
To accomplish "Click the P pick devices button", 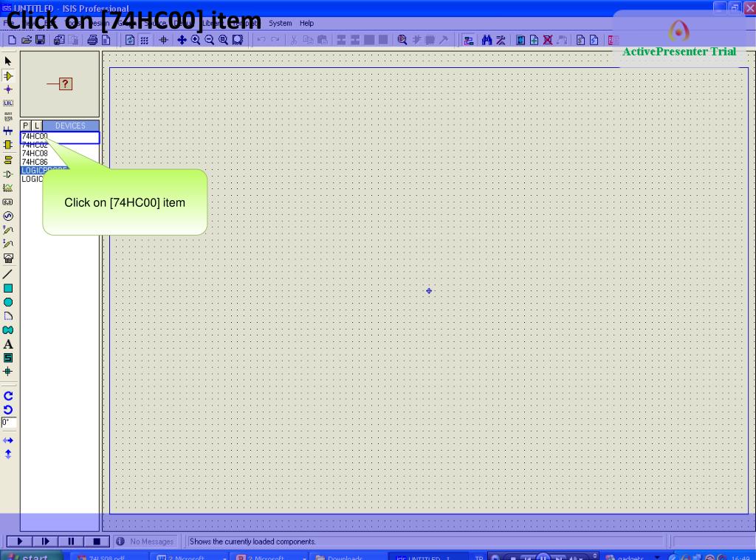I will pyautogui.click(x=26, y=126).
